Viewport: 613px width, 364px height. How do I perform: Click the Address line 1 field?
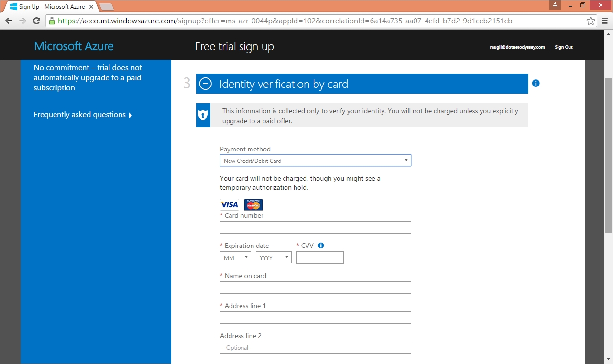(x=316, y=318)
